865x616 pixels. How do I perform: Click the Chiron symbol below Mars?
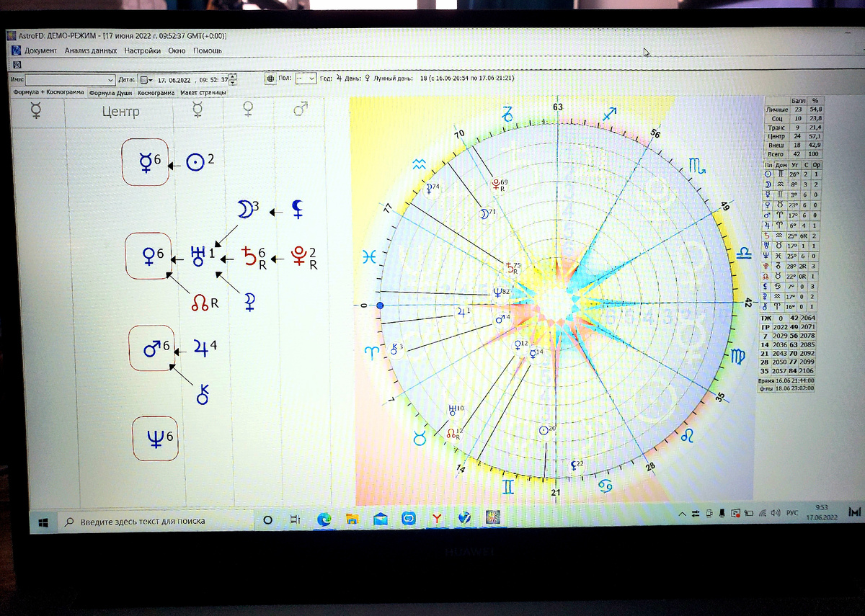click(x=204, y=393)
